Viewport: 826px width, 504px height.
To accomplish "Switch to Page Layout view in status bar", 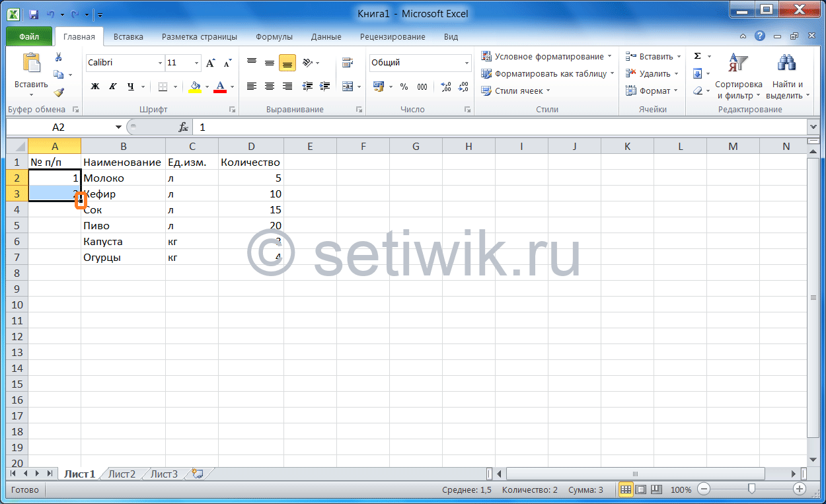I will point(641,489).
